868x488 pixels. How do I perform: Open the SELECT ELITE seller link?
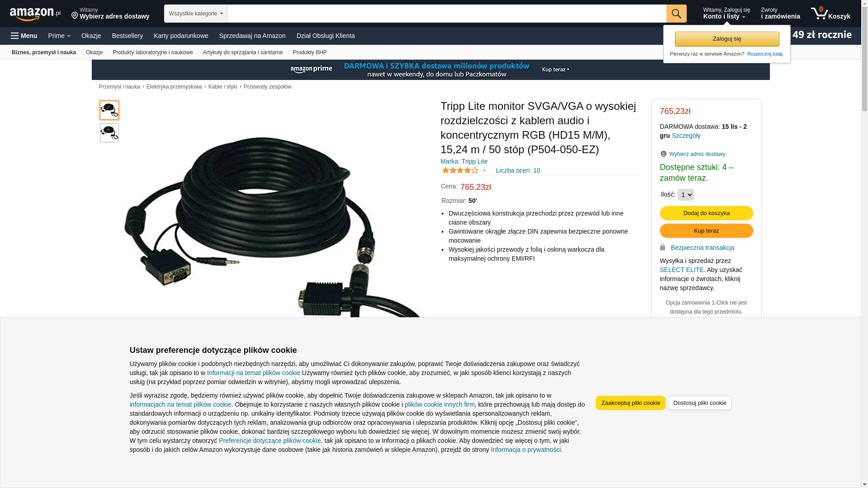[682, 270]
